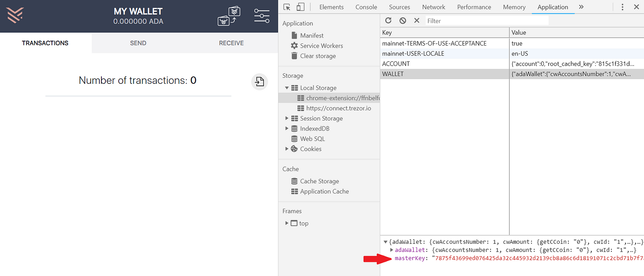Click the IndexedDB database icon
This screenshot has width=644, height=276.
pos(294,129)
